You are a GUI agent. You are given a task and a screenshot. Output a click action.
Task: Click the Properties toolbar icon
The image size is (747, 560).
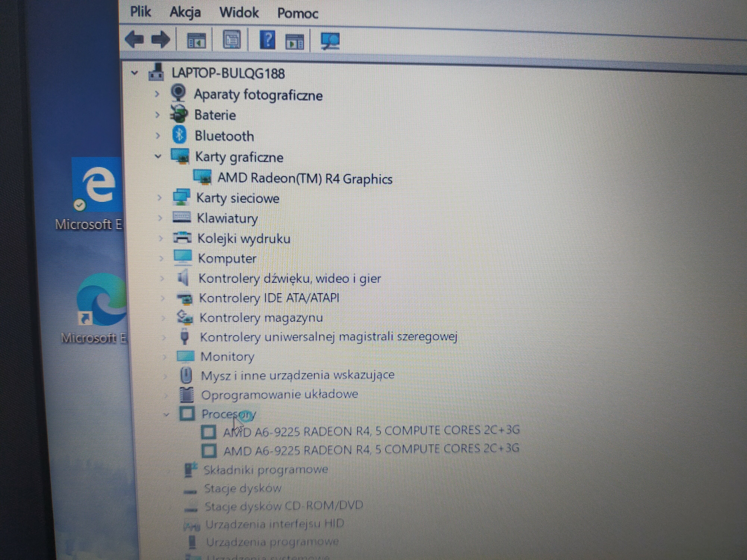(232, 40)
